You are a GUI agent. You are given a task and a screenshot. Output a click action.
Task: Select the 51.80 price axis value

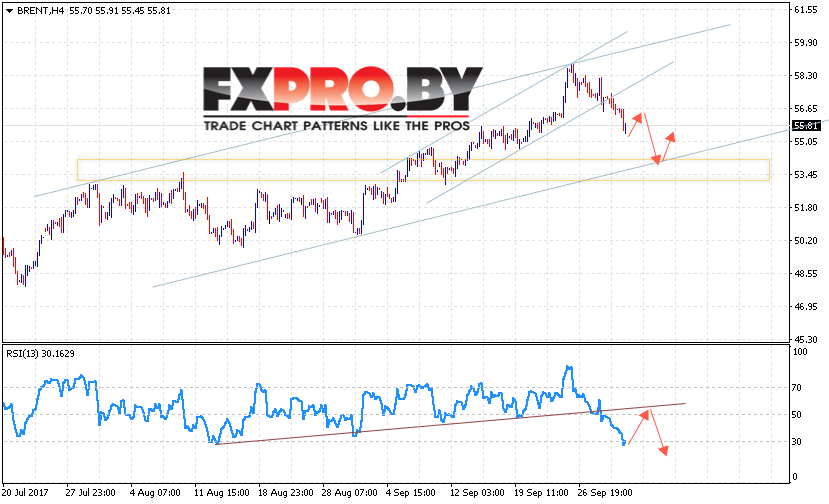click(806, 208)
